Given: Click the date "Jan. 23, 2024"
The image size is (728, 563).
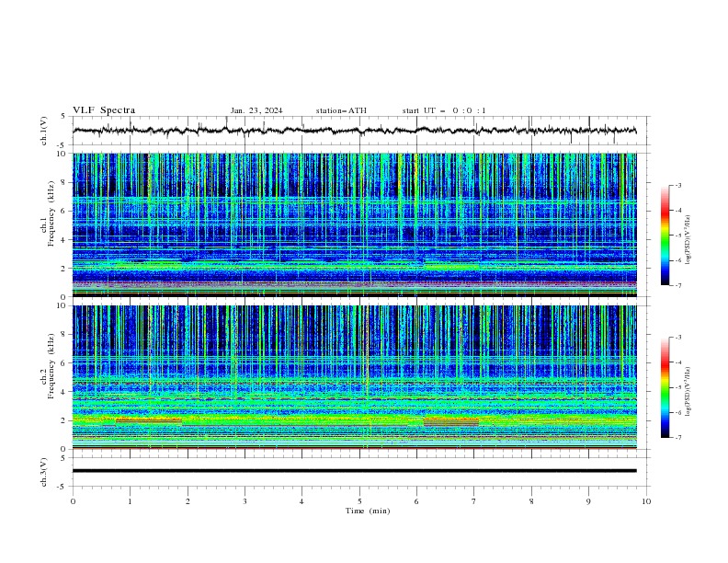Looking at the screenshot, I should coord(256,110).
